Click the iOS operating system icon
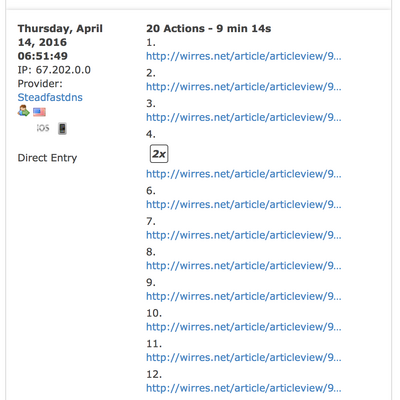This screenshot has height=400, width=400. point(43,128)
